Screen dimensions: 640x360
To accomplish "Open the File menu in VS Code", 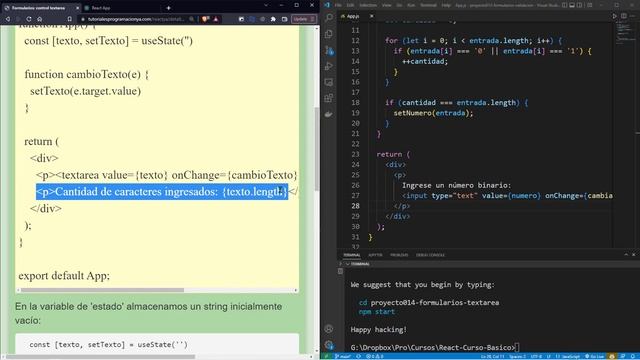I will click(338, 5).
